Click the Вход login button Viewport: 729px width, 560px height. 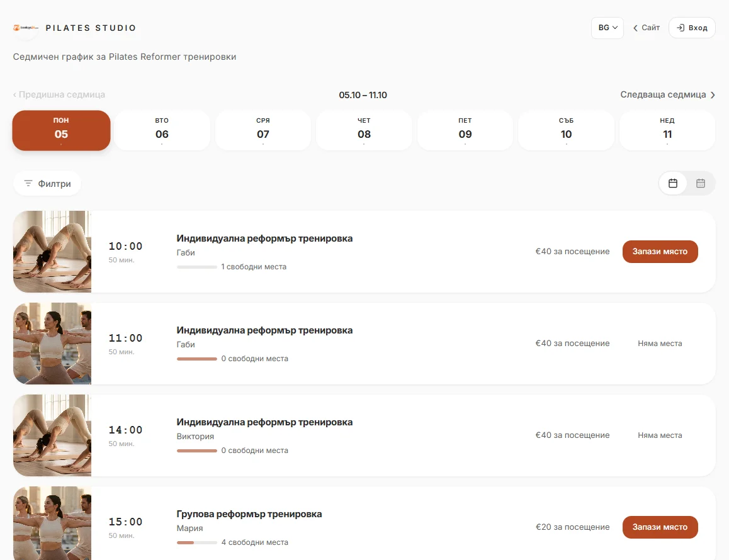coord(692,28)
